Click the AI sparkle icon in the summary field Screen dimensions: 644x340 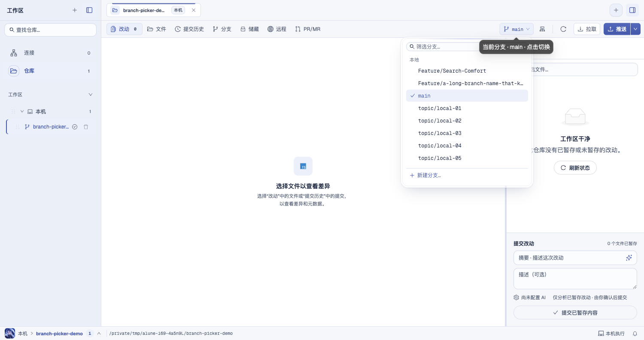[629, 258]
